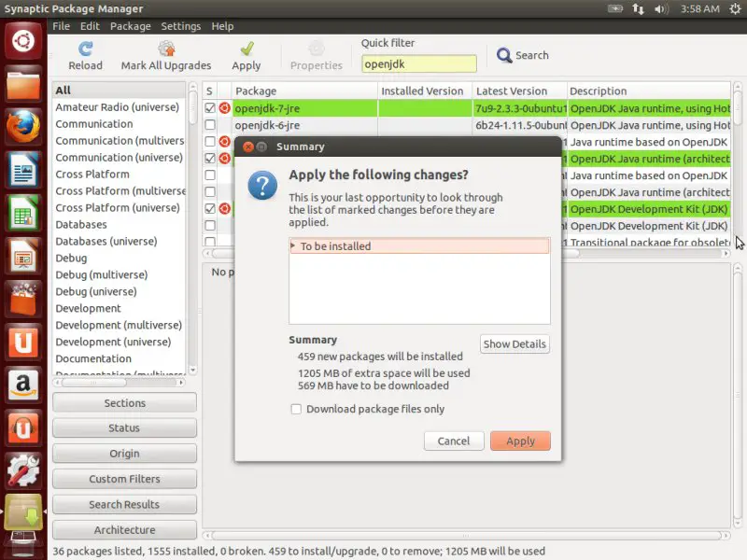
Task: Open the Help menu
Action: (x=222, y=26)
